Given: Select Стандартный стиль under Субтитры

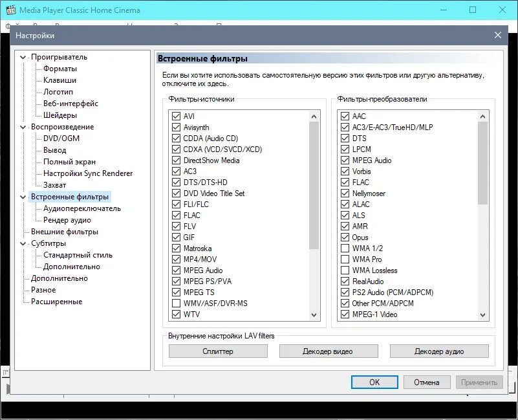Looking at the screenshot, I should 78,255.
